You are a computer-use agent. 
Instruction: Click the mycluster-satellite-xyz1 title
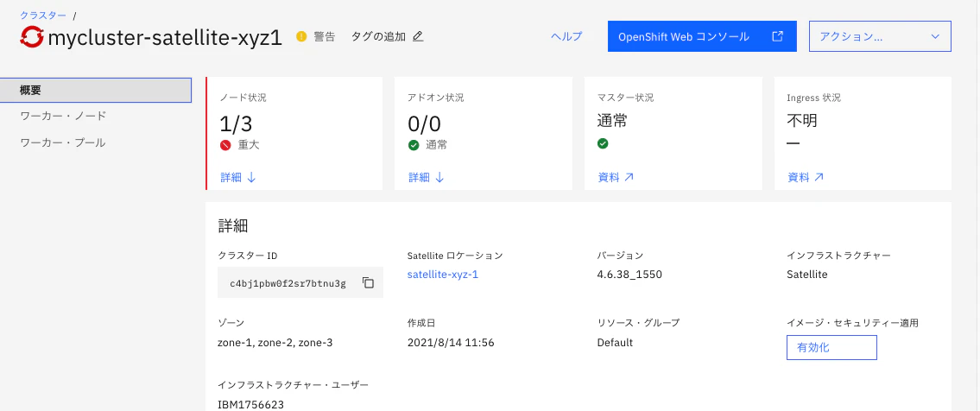coord(165,37)
